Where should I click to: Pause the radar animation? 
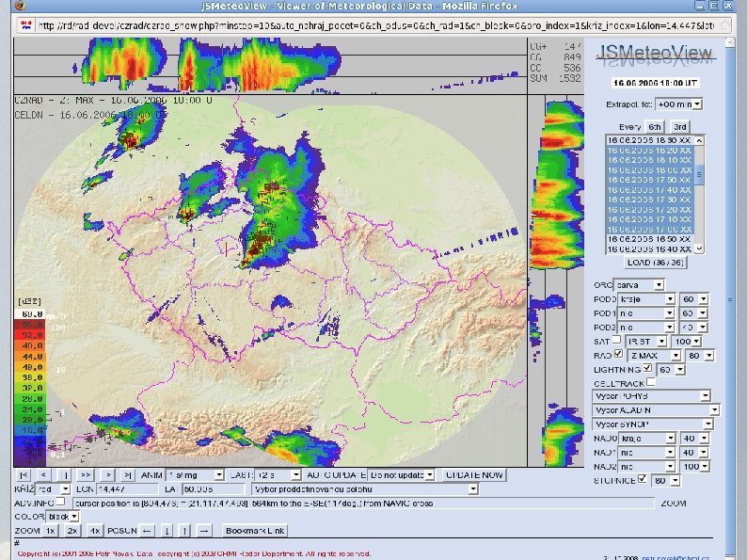(64, 475)
